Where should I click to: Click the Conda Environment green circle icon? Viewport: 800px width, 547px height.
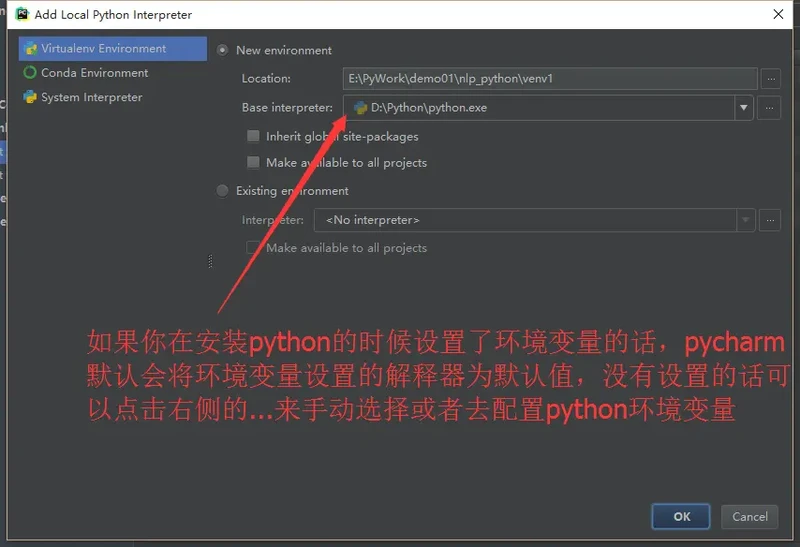pyautogui.click(x=30, y=73)
